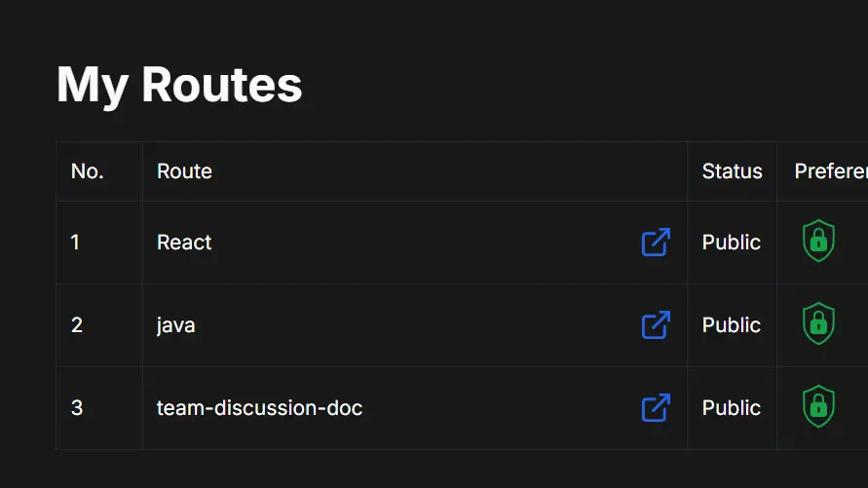868x488 pixels.
Task: Select the java route name
Action: coord(176,325)
